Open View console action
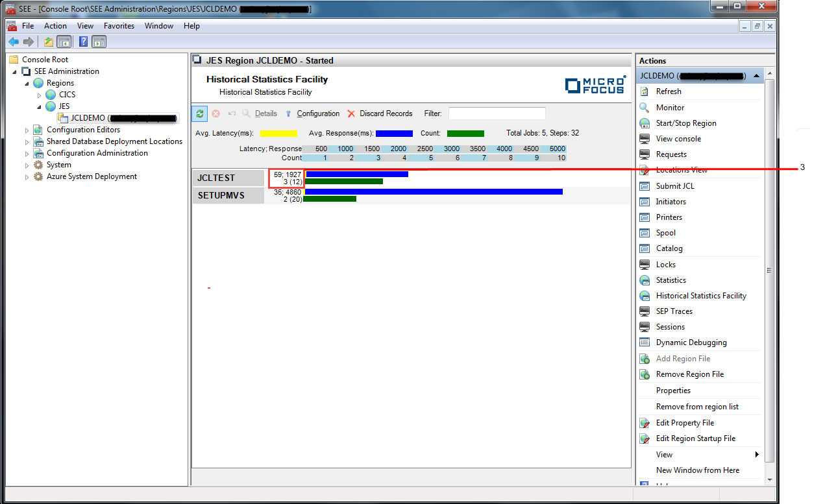 click(x=678, y=139)
